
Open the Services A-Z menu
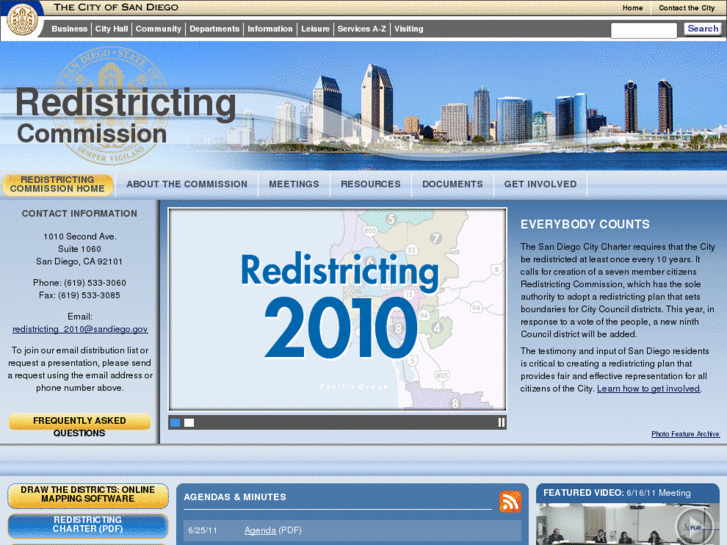(x=362, y=29)
